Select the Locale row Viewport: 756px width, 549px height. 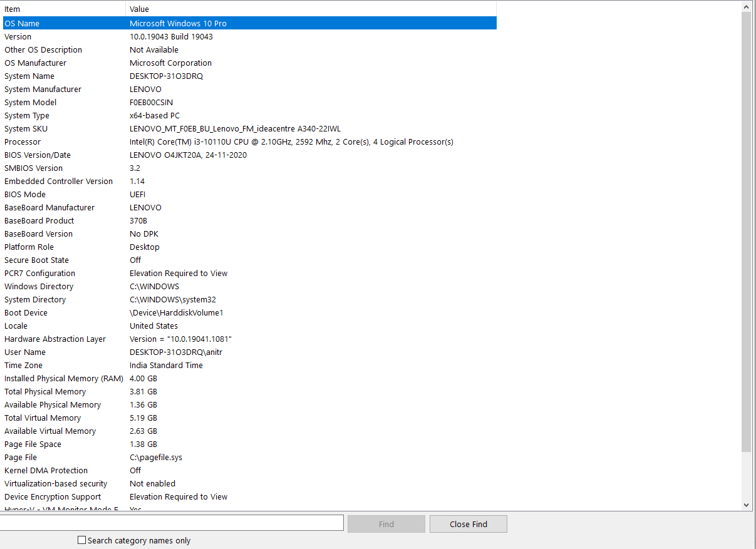tap(249, 326)
